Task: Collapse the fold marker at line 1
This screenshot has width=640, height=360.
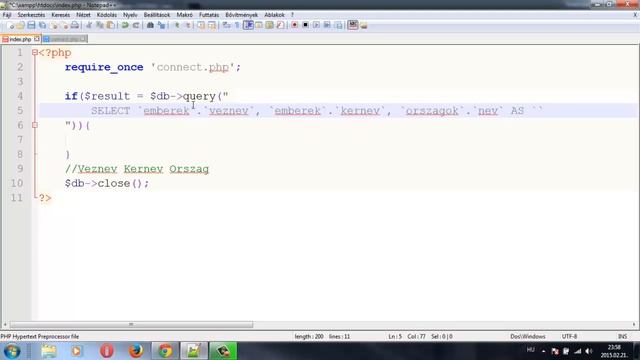Action: 35,52
